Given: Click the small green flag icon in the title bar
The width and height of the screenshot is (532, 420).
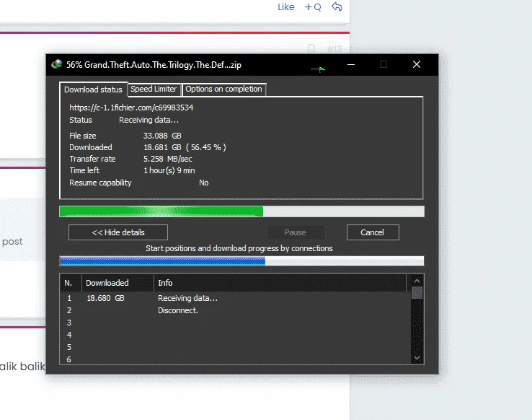Looking at the screenshot, I should click(x=318, y=69).
